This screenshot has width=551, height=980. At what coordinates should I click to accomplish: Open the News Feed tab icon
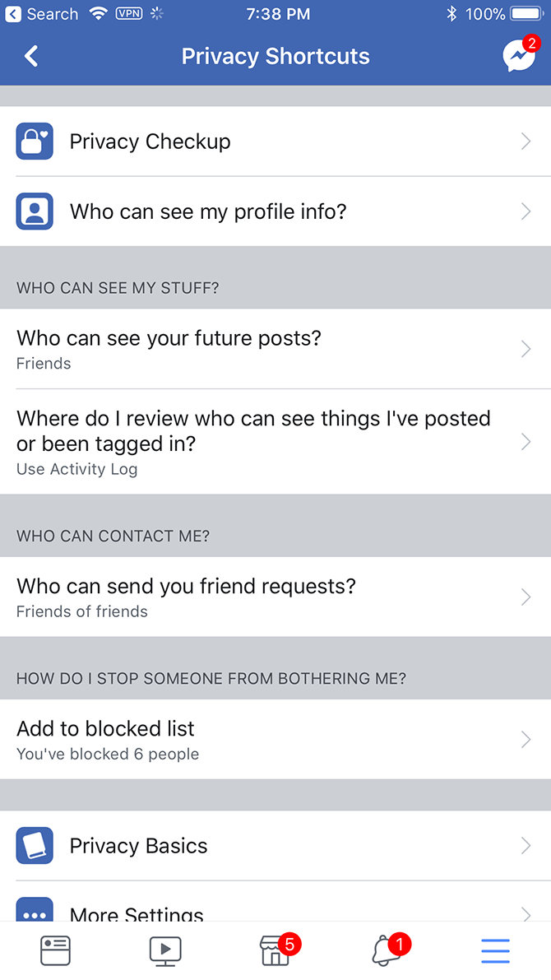[56, 950]
